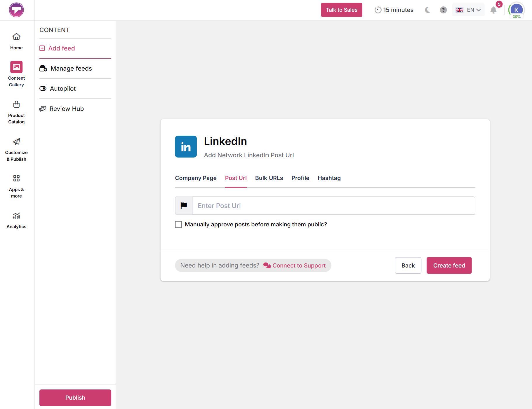Expand the EN language dropdown
The image size is (532, 409).
(x=468, y=10)
